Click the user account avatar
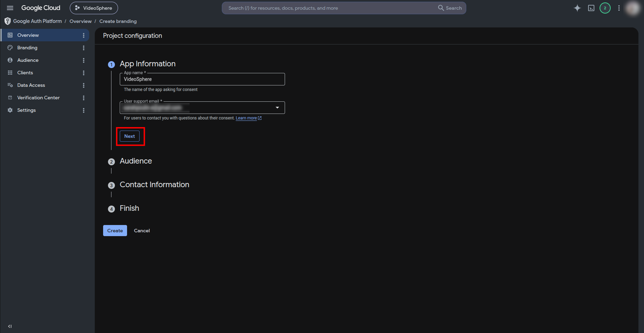This screenshot has height=333, width=644. (633, 8)
